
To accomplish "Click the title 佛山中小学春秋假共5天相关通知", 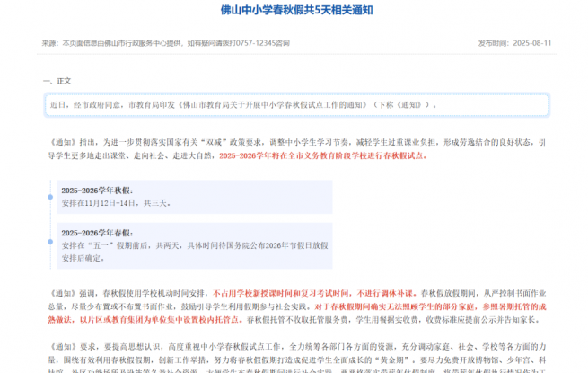I will tap(296, 10).
